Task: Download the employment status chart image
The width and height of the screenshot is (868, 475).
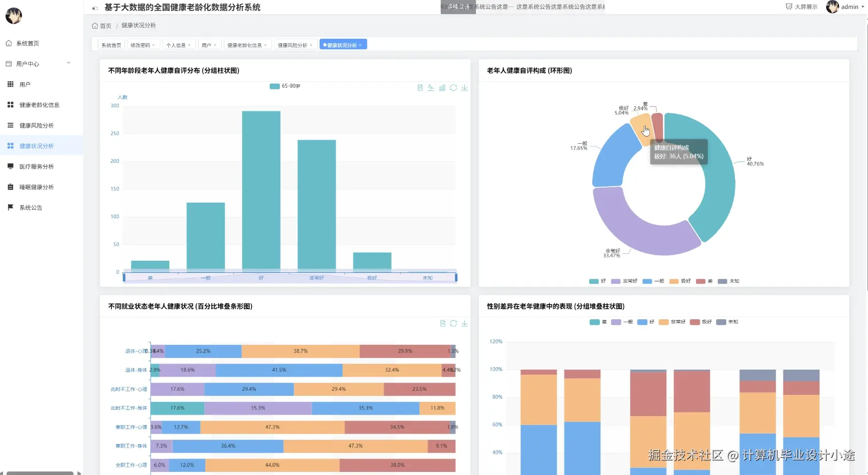Action: (464, 324)
